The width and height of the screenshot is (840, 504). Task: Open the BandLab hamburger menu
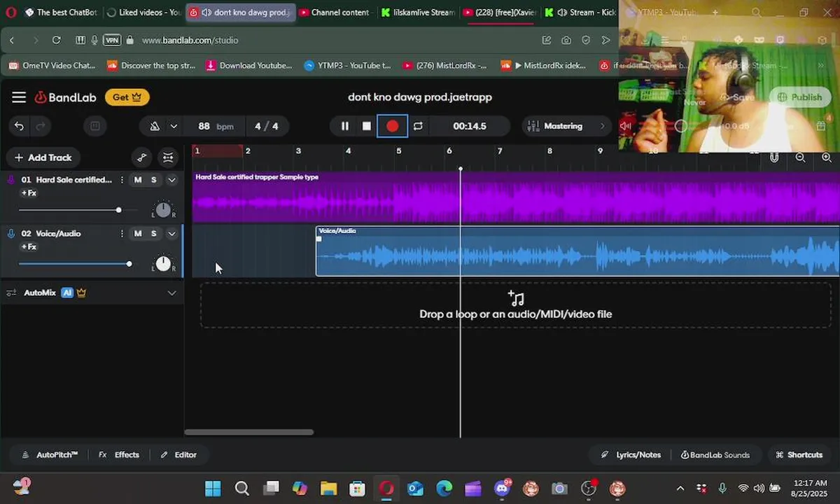coord(19,97)
